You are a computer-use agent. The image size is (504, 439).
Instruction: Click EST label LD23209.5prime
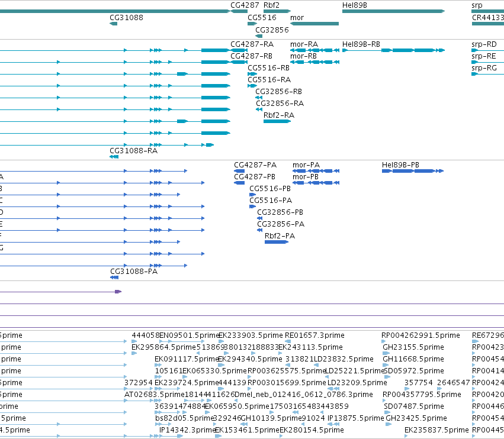[x=357, y=383]
